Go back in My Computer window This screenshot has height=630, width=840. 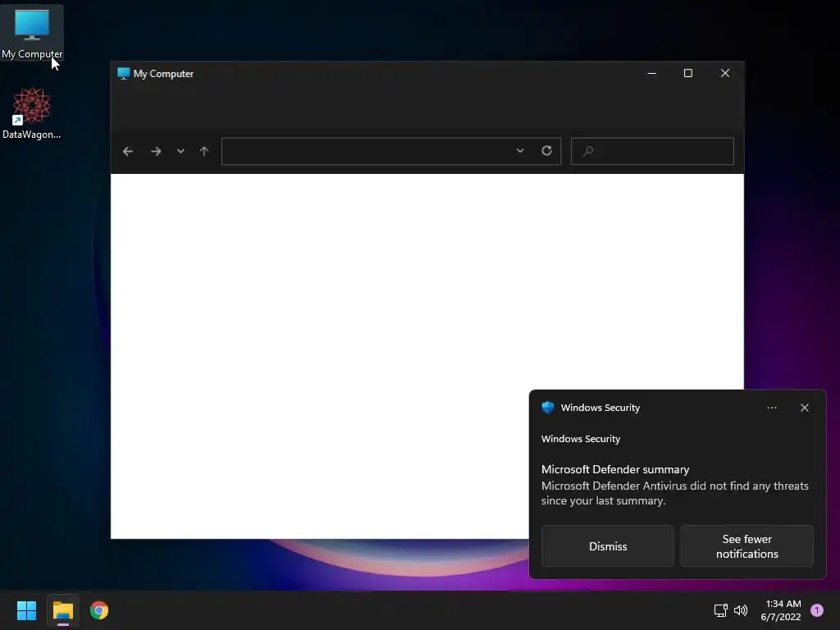tap(127, 152)
